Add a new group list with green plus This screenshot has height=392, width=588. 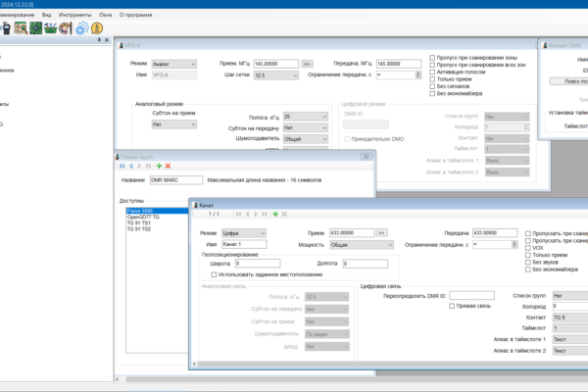[x=159, y=166]
